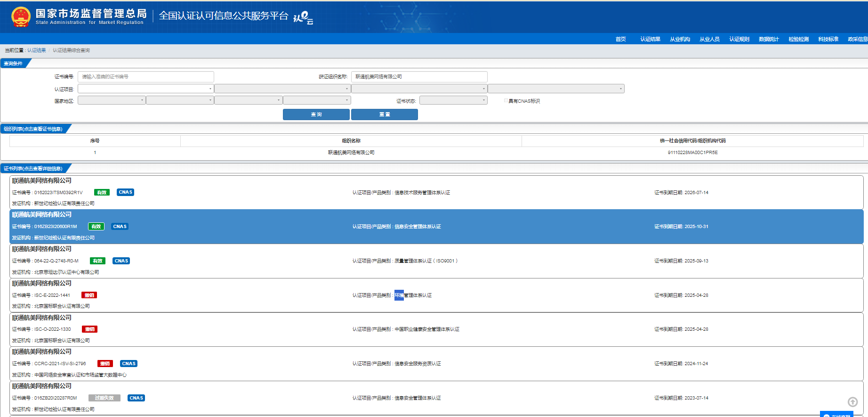This screenshot has height=417, width=868.
Task: Tick the 具有CNAS标识 checkbox
Action: [506, 101]
